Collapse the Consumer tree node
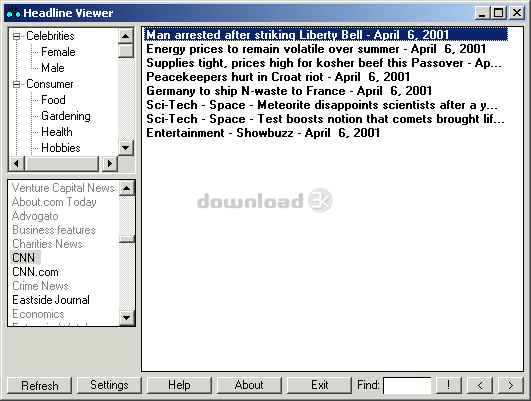 pos(16,84)
